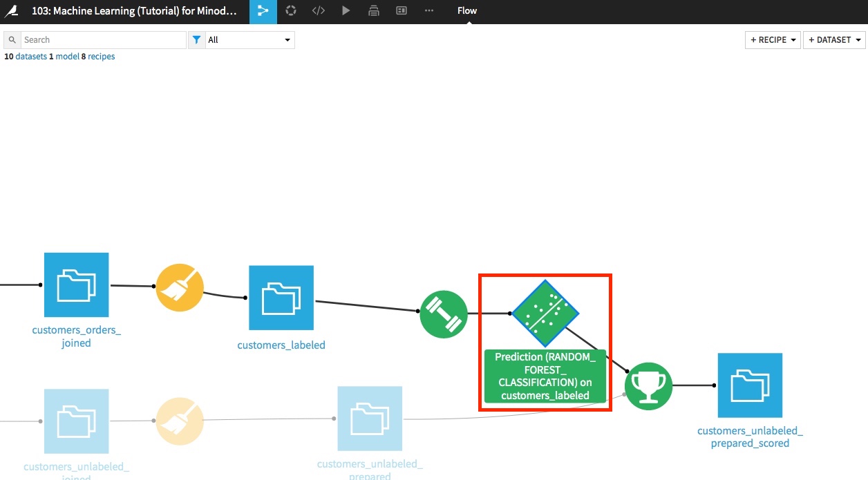868x480 pixels.
Task: Open the dashboard icon in top bar
Action: pyautogui.click(x=402, y=11)
